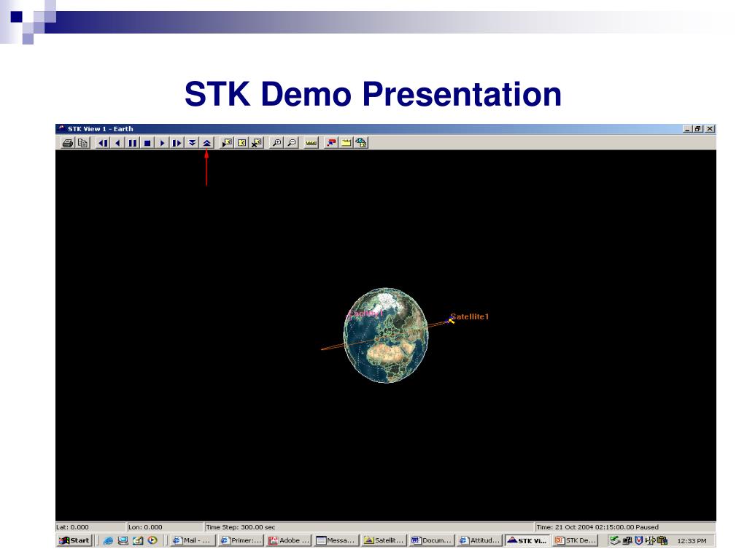Minimize the STK View 1 window

point(687,129)
